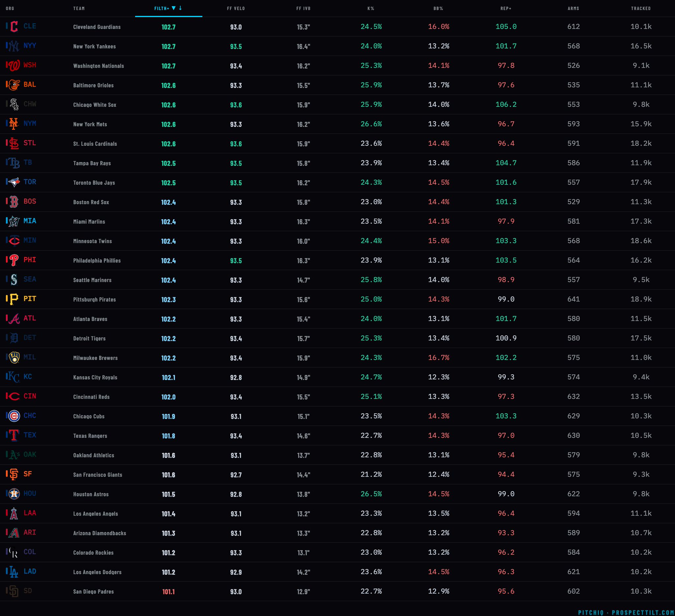Click Cincinnati Reds FILTH+ value 102.0
Screen dimensions: 675x616
pyautogui.click(x=168, y=397)
